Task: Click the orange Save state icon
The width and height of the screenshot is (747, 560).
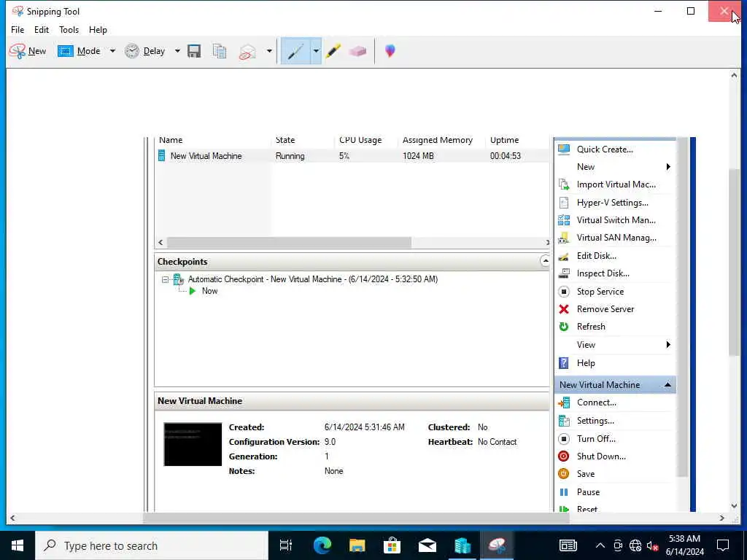Action: pyautogui.click(x=564, y=474)
